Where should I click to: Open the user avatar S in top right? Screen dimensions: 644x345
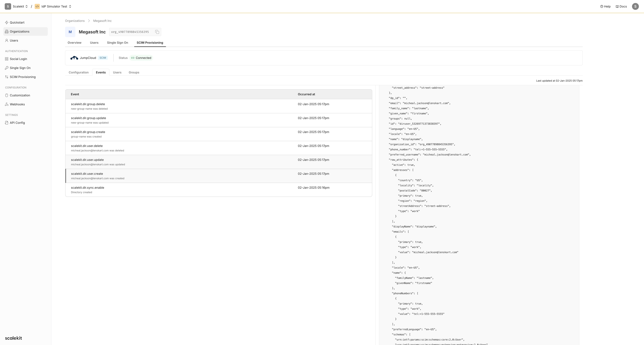point(635,7)
